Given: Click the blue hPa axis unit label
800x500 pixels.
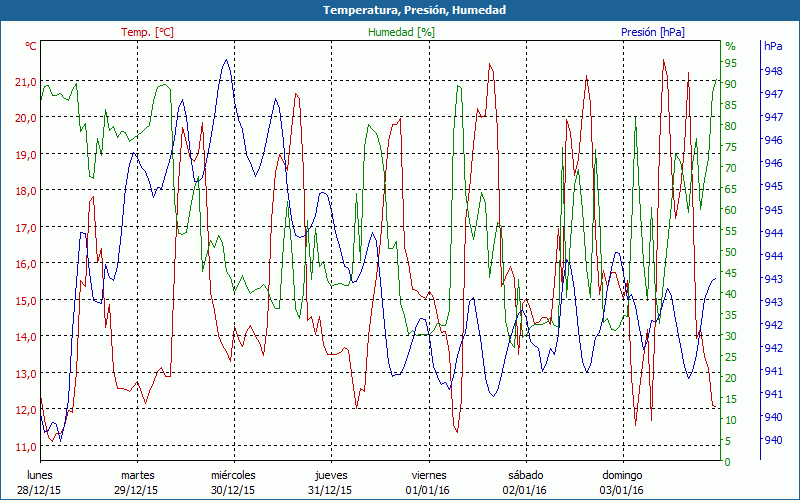Looking at the screenshot, I should (x=773, y=46).
